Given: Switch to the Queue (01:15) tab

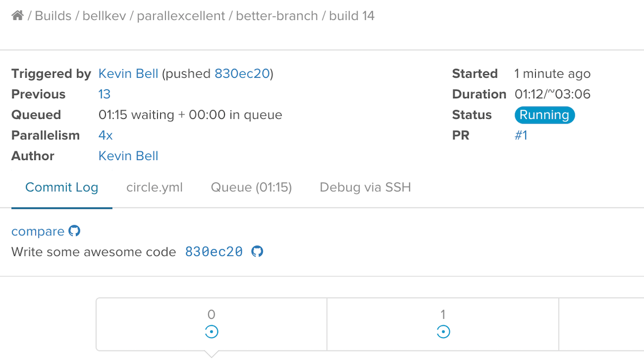Looking at the screenshot, I should click(251, 187).
